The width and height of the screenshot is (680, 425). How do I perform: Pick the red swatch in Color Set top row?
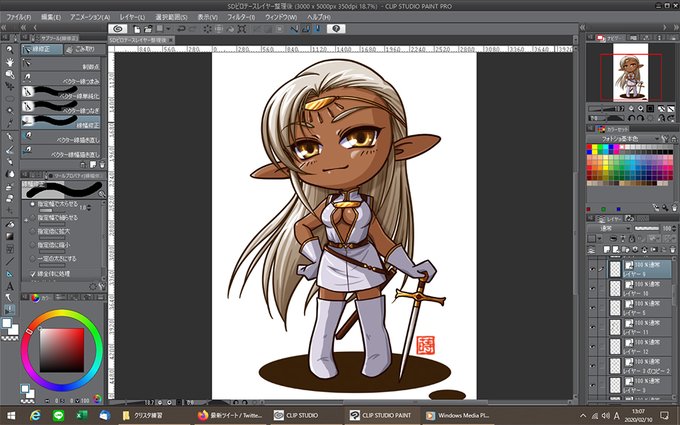[590, 147]
